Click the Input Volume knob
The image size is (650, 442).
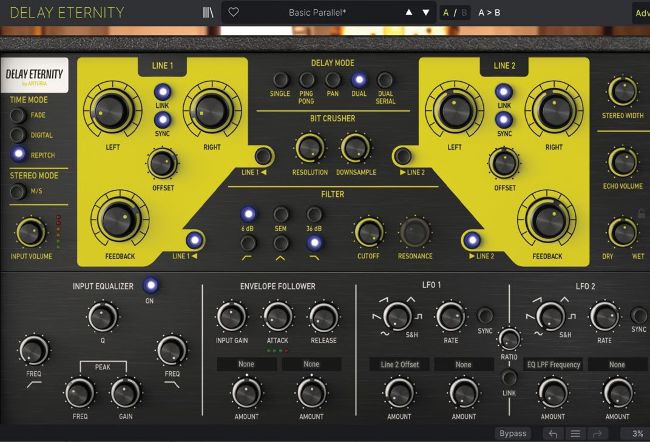(30, 232)
